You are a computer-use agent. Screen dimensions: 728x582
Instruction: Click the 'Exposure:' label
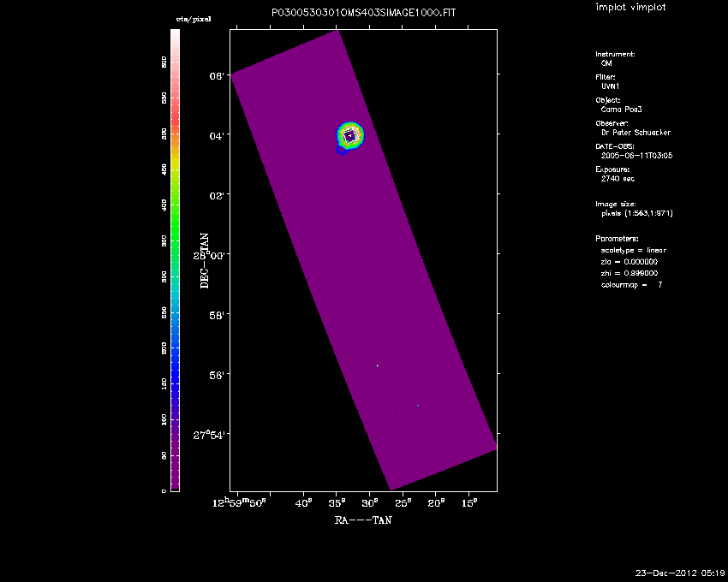(x=612, y=169)
